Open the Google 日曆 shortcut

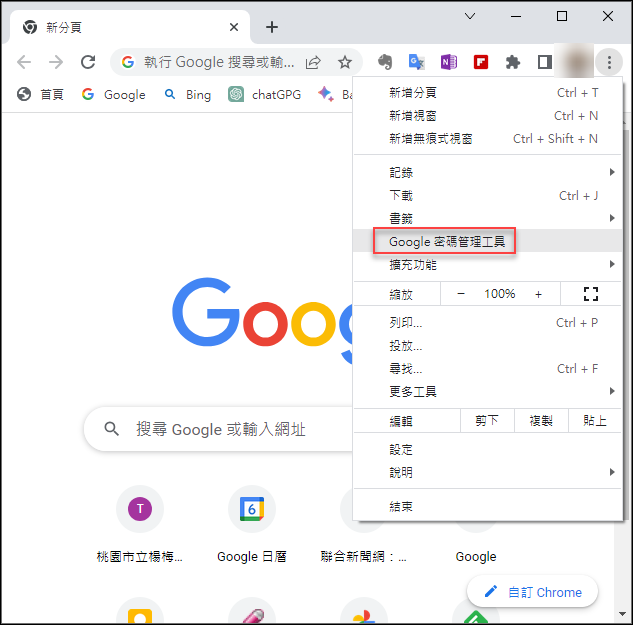click(x=252, y=524)
